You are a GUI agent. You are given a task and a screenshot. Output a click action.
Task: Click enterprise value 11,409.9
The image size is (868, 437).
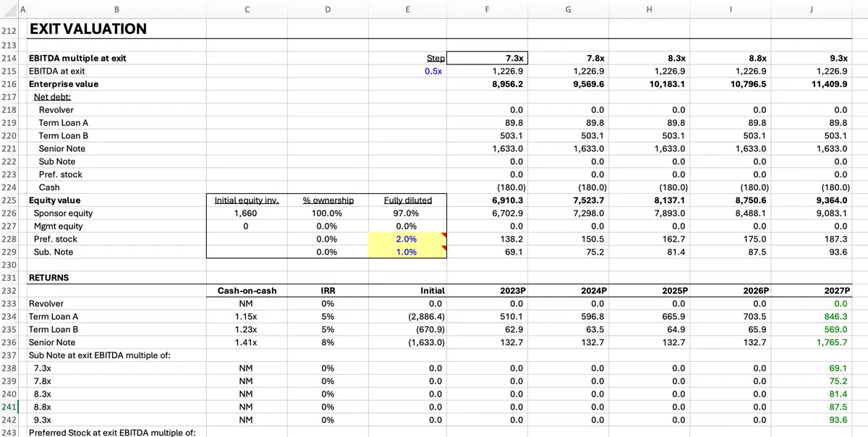(x=828, y=84)
